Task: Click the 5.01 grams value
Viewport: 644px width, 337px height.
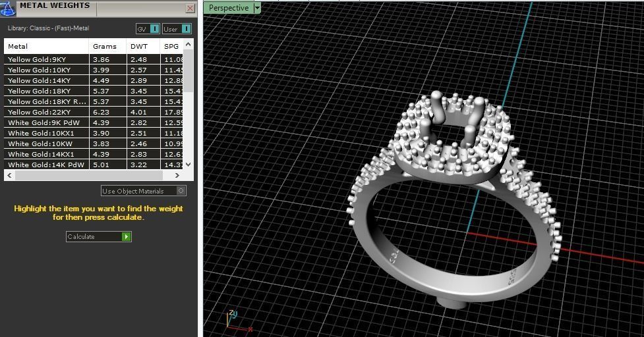Action: point(101,165)
